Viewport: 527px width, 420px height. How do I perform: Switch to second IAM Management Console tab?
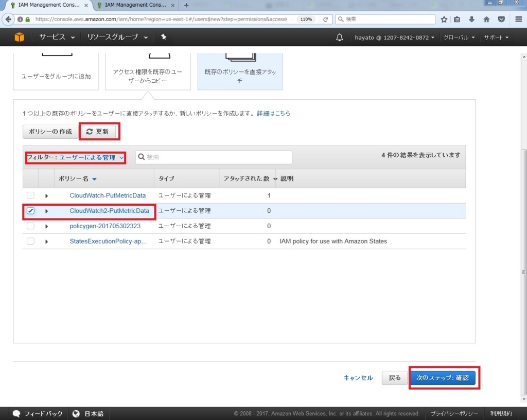pos(135,5)
